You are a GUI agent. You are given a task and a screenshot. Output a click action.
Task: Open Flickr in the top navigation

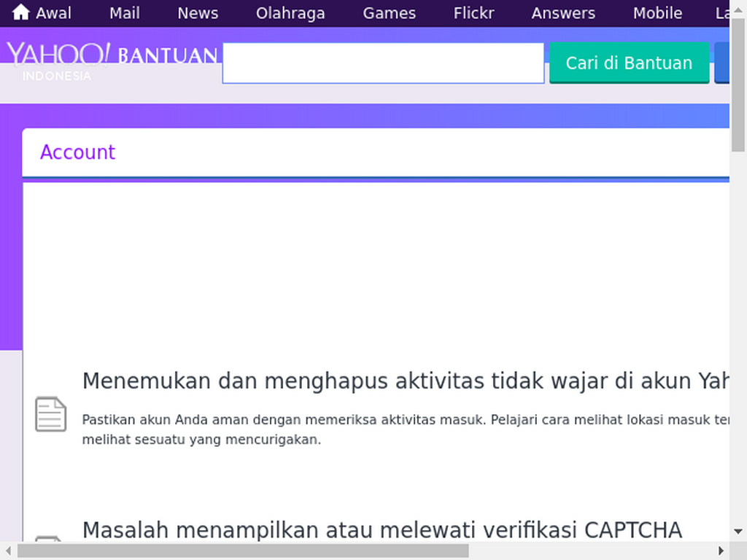point(474,13)
